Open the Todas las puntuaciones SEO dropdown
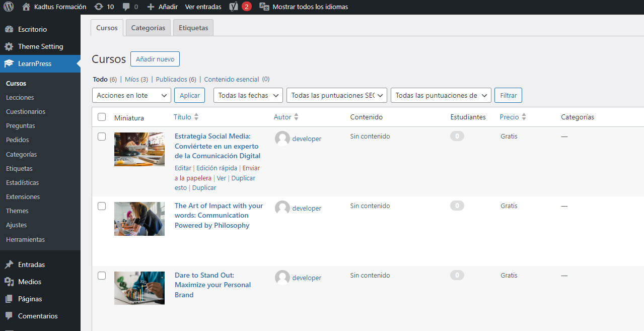The image size is (644, 331). 336,95
